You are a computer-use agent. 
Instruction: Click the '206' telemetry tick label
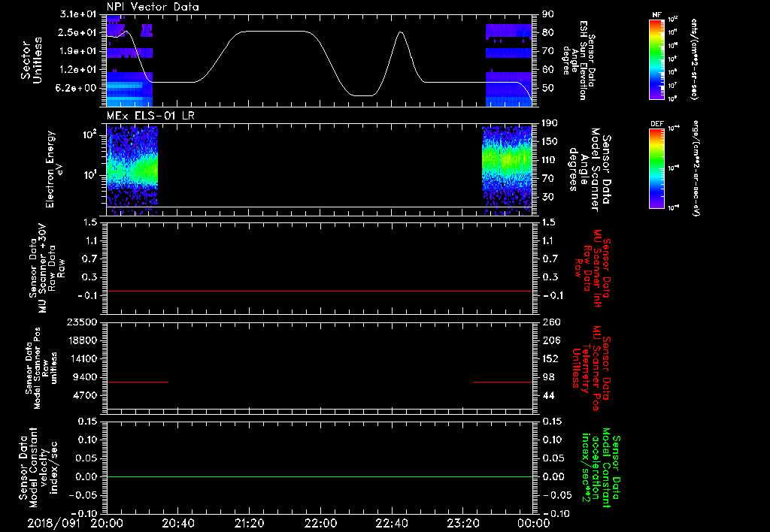point(551,340)
